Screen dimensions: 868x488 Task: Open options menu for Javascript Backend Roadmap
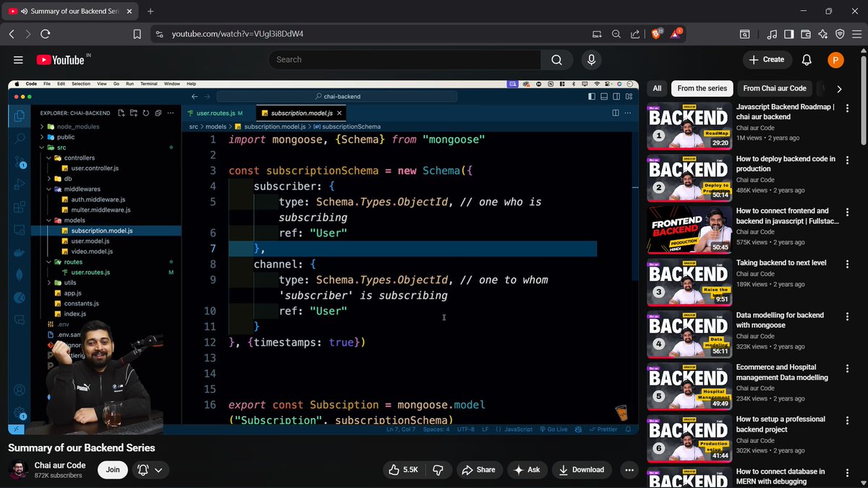(848, 108)
